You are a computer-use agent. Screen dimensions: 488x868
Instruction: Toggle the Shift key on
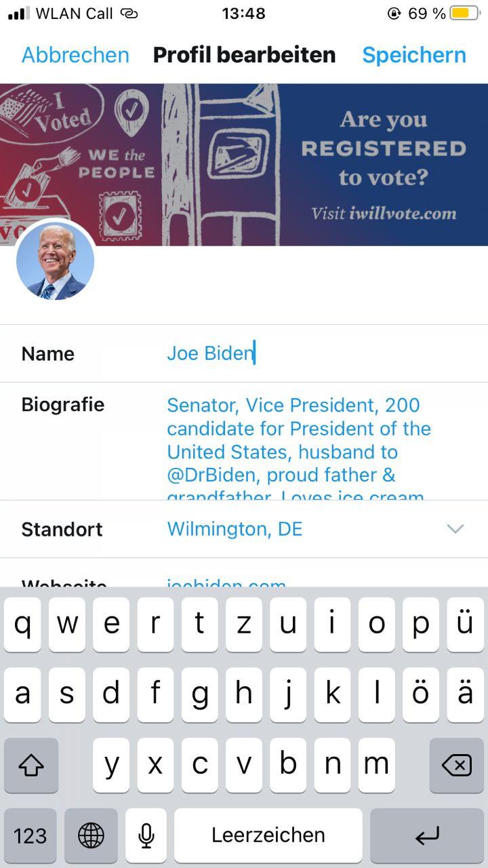[31, 765]
